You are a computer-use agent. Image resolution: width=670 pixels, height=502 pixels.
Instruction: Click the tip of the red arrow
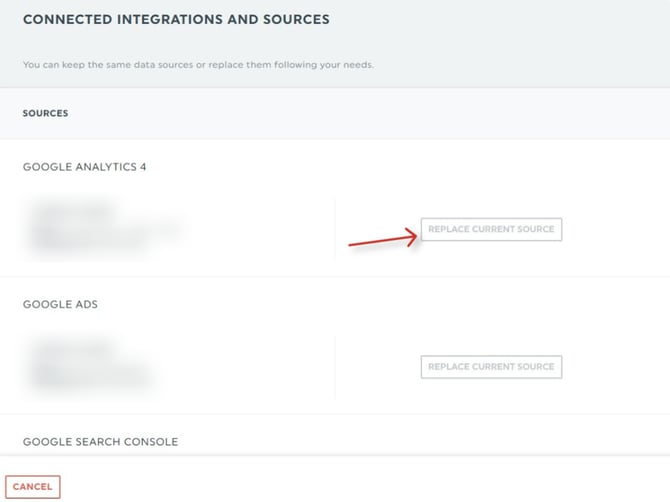[415, 235]
